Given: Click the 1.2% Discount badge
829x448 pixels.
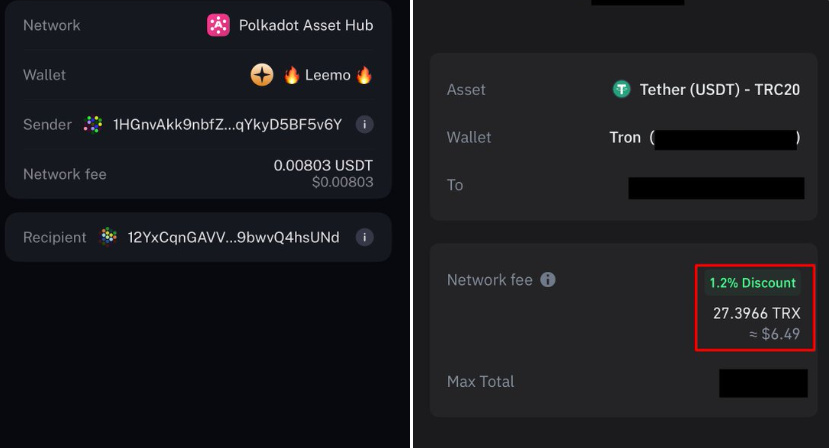Looking at the screenshot, I should pyautogui.click(x=752, y=283).
